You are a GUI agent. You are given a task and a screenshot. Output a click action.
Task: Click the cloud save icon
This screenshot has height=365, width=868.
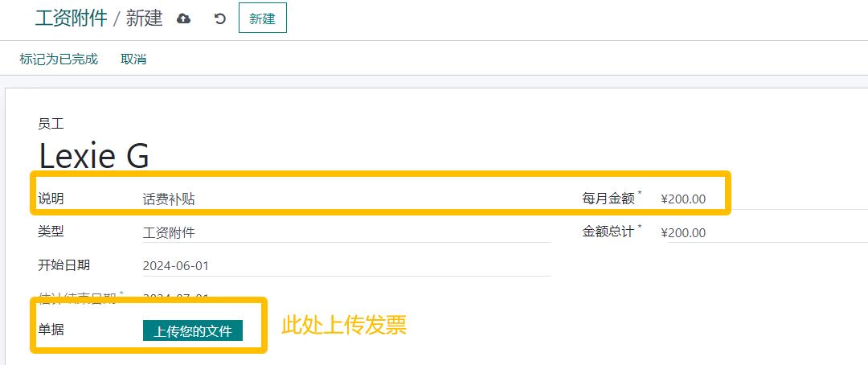click(183, 18)
